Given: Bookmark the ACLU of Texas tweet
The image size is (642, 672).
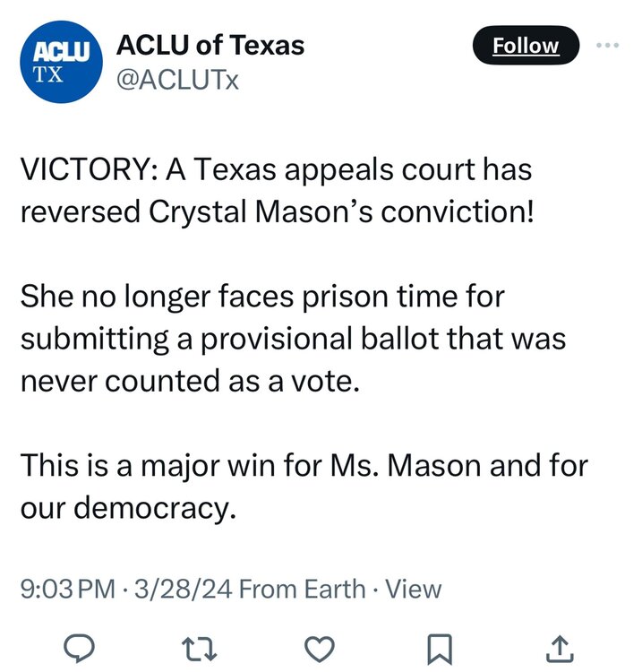Looking at the screenshot, I should tap(441, 646).
